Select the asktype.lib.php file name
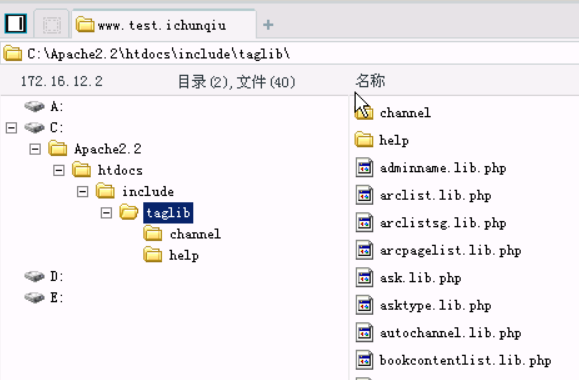 pyautogui.click(x=435, y=305)
